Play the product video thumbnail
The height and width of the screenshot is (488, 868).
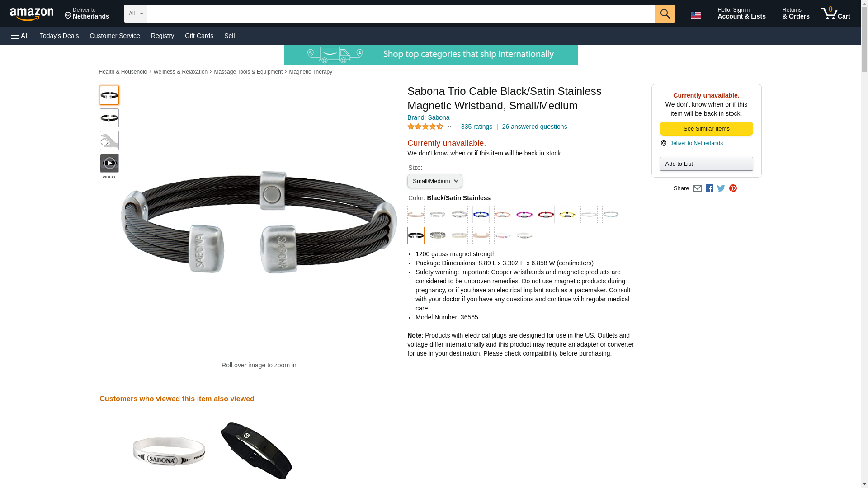tap(109, 163)
